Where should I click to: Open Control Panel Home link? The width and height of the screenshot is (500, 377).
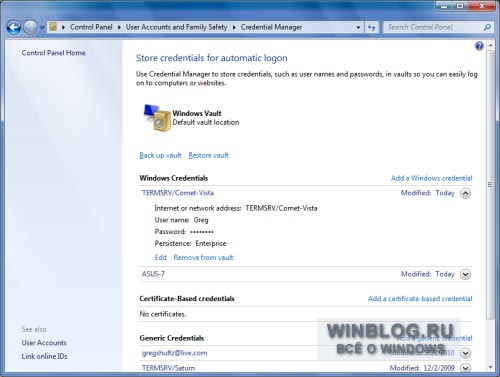[53, 53]
